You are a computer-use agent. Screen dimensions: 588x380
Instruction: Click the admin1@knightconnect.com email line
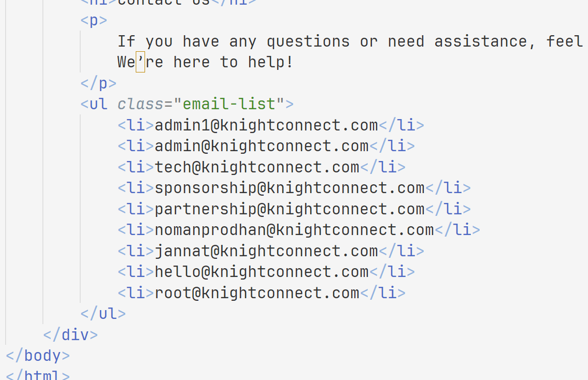[x=266, y=125]
